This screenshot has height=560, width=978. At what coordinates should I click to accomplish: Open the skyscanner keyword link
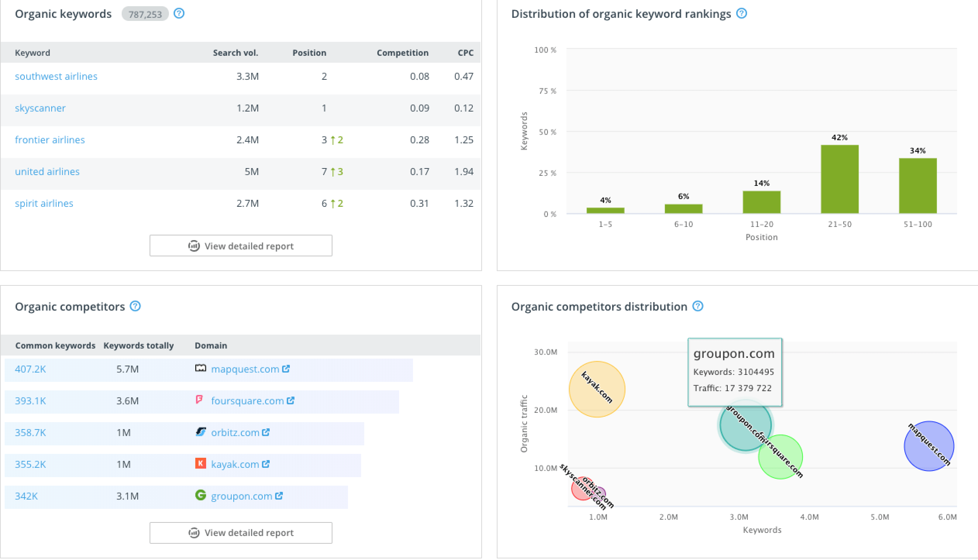pyautogui.click(x=40, y=108)
